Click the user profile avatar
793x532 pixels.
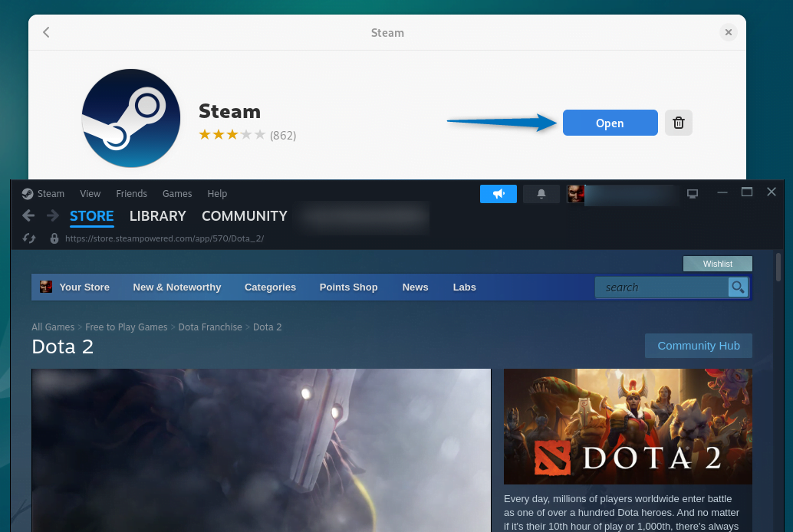575,194
